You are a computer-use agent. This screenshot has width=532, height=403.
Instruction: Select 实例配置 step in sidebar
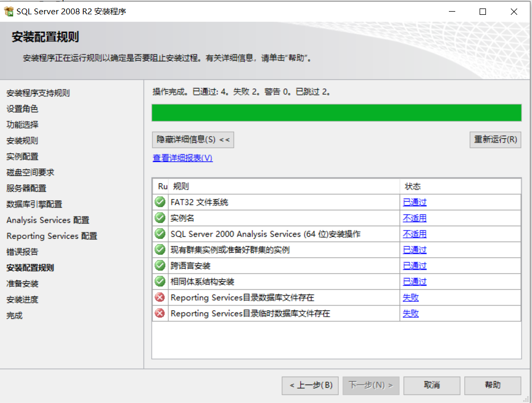22,157
